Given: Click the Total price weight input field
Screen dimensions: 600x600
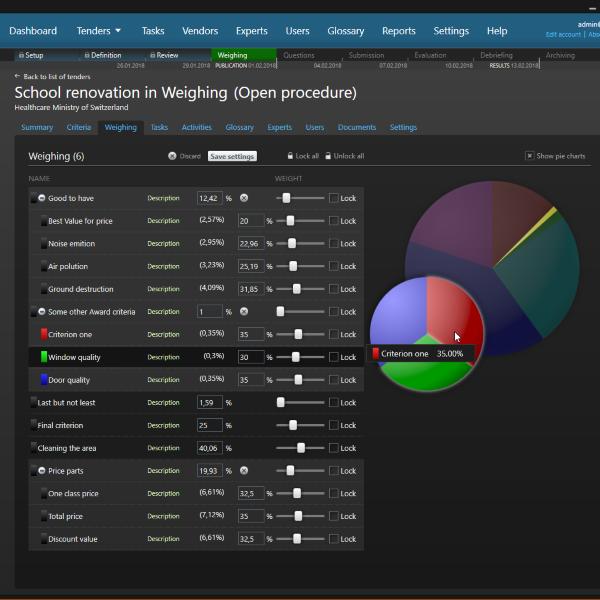Looking at the screenshot, I should click(250, 516).
